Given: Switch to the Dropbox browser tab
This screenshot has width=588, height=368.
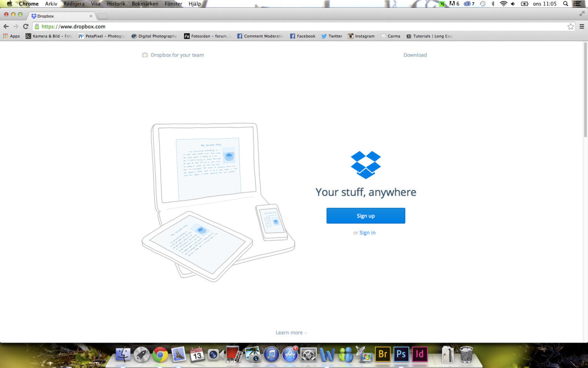Looking at the screenshot, I should pyautogui.click(x=61, y=16).
